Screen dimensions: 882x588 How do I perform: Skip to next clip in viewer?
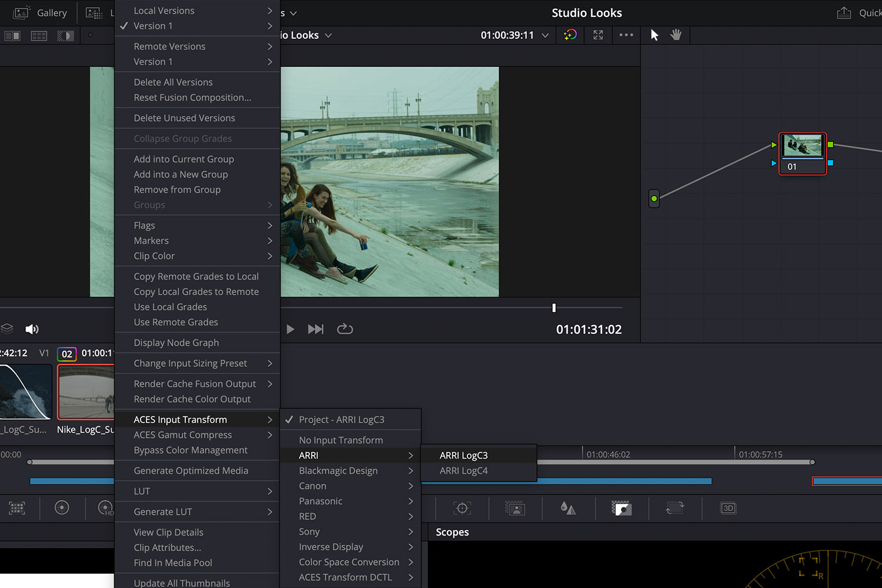tap(316, 329)
